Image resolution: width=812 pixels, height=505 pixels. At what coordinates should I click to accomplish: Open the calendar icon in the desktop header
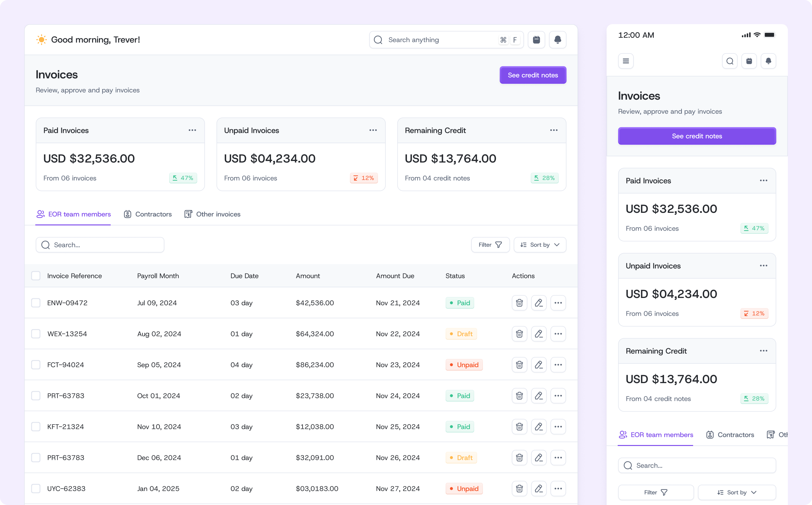(536, 40)
